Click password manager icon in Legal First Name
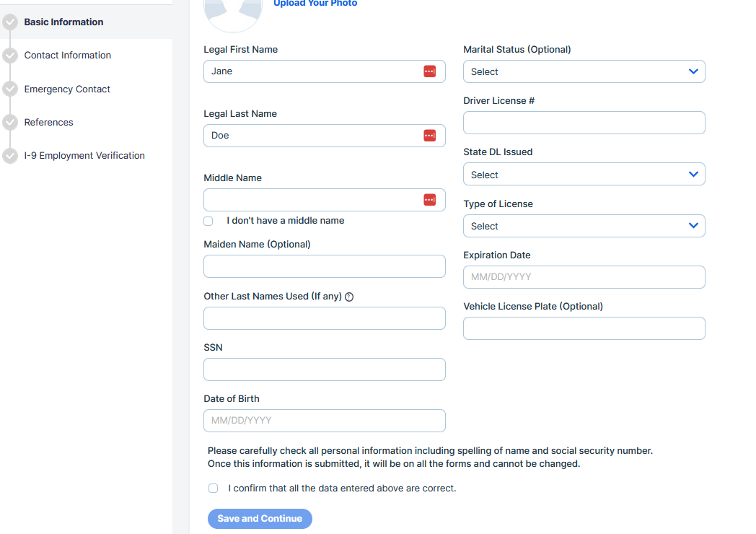This screenshot has width=756, height=534. pos(429,71)
